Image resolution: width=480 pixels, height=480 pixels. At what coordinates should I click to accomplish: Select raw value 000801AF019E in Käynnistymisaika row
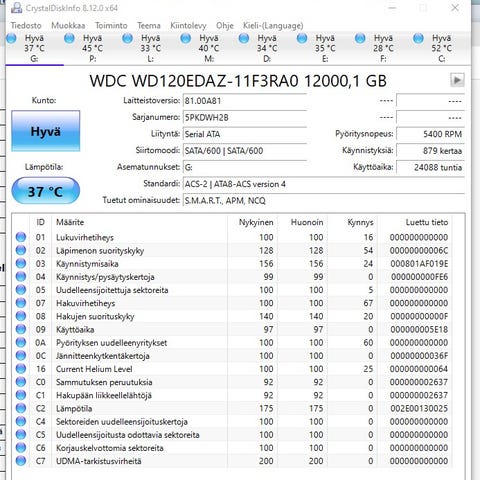419,264
